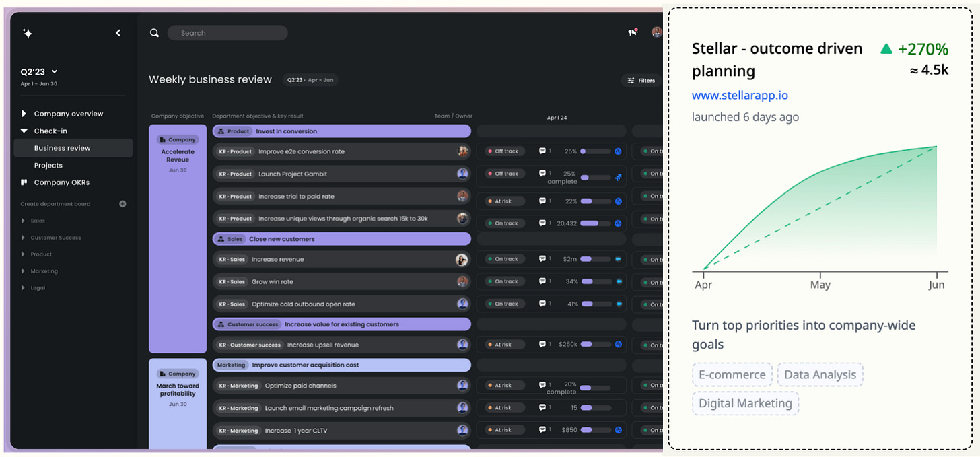Image resolution: width=980 pixels, height=457 pixels.
Task: Click the Sales Close new customers objective header
Action: coord(341,239)
